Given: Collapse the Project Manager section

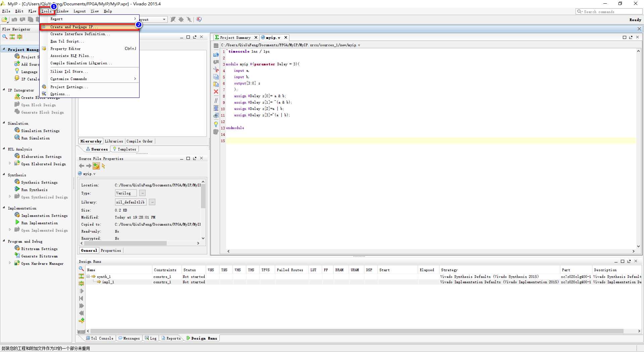Looking at the screenshot, I should coord(4,49).
